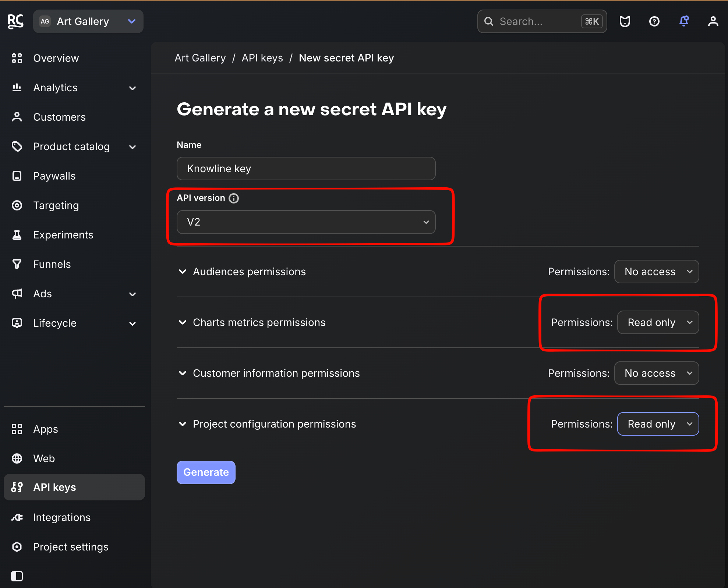The height and width of the screenshot is (588, 728).
Task: Open Integrations in sidebar
Action: click(x=74, y=517)
